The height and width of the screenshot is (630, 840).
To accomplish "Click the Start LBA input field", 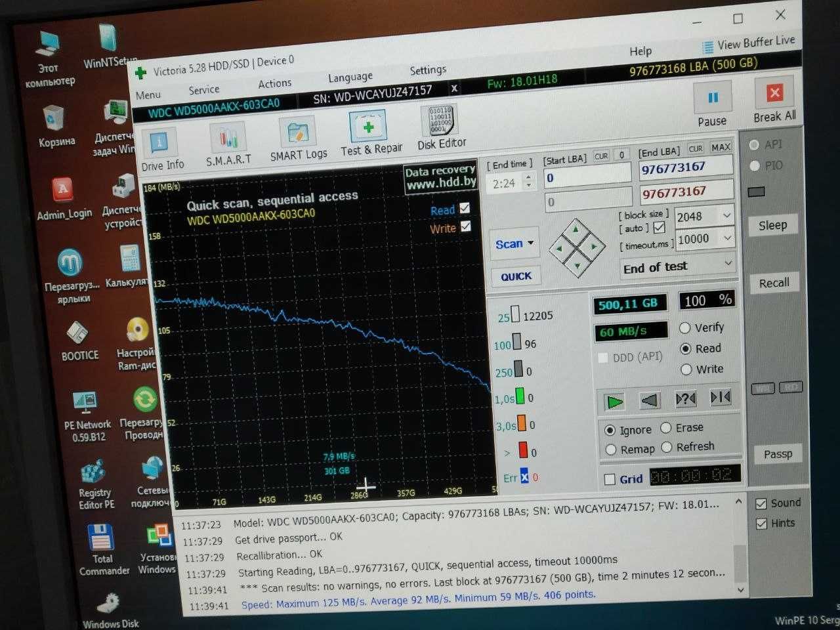I will click(x=587, y=176).
